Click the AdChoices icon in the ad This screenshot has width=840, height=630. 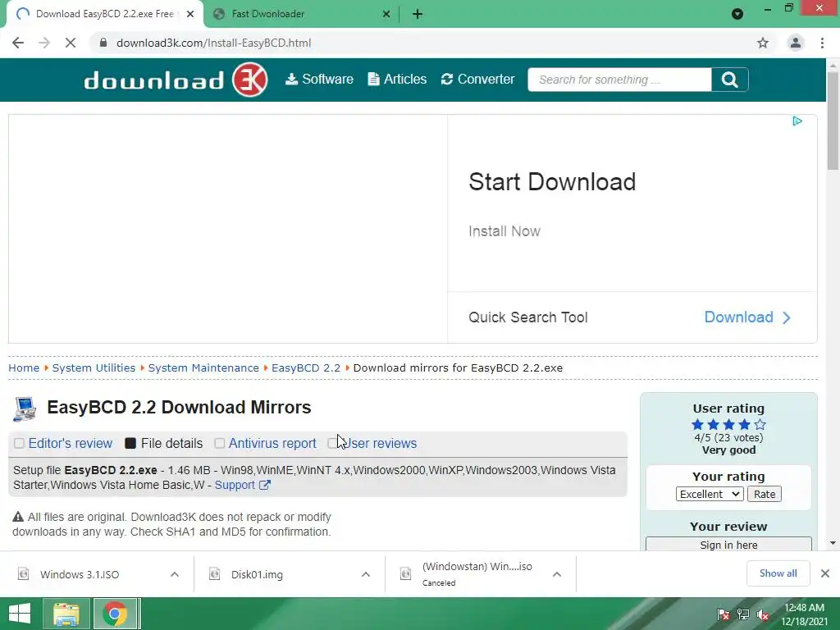[x=797, y=121]
